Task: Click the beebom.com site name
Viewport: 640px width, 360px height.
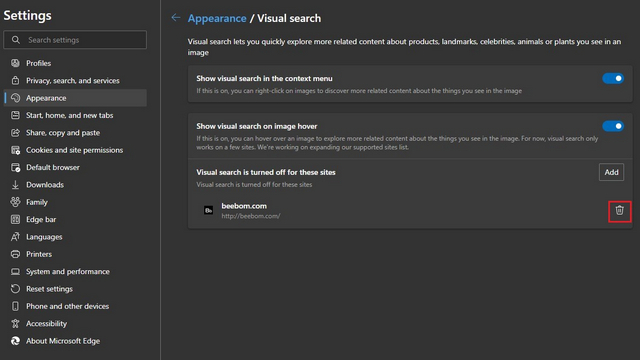Action: pos(244,206)
